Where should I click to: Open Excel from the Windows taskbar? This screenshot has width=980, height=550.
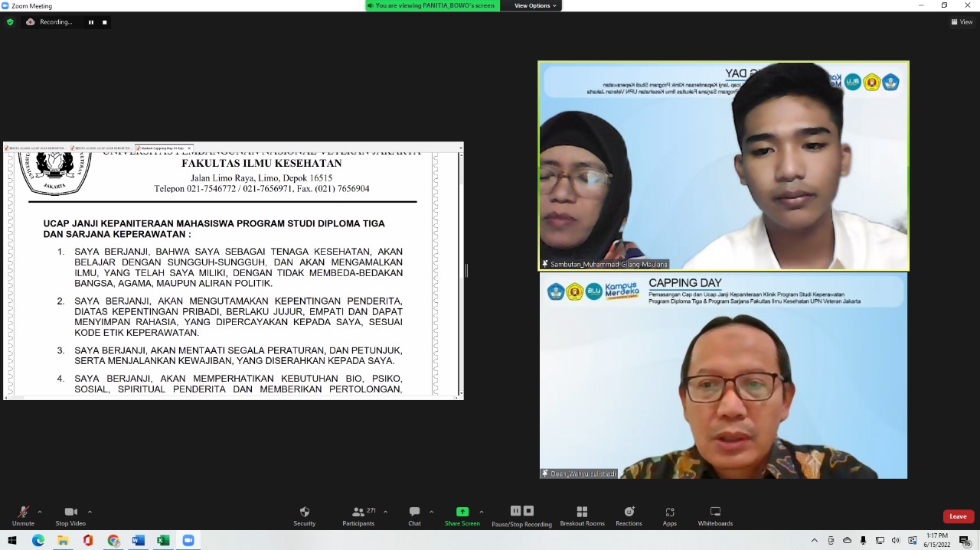point(163,541)
